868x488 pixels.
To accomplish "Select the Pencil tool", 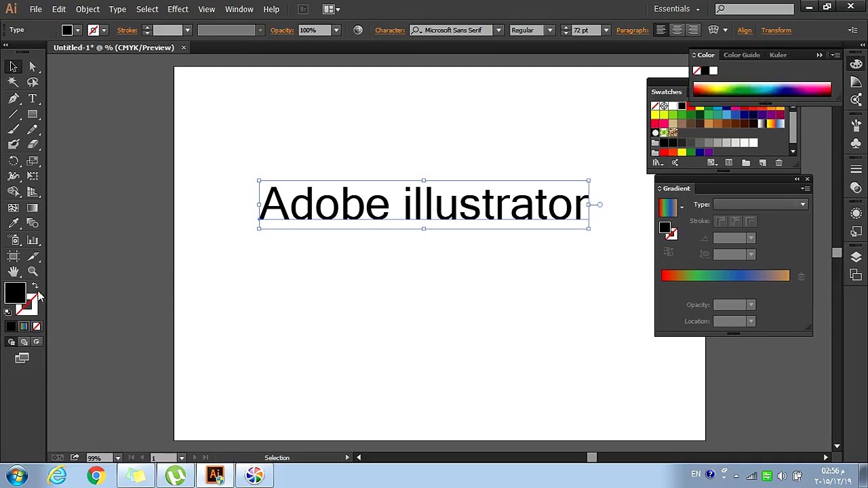I will pyautogui.click(x=33, y=129).
